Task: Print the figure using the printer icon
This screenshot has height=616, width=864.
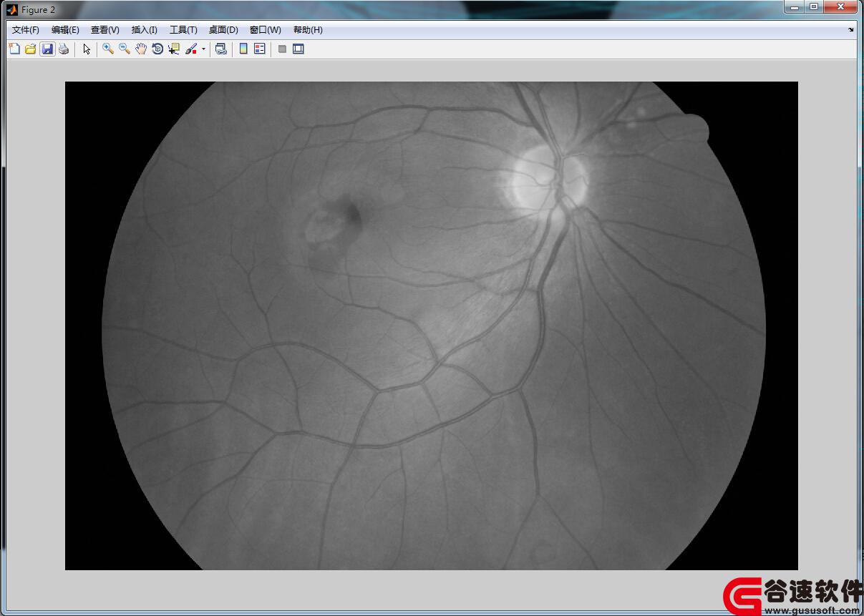Action: tap(64, 49)
